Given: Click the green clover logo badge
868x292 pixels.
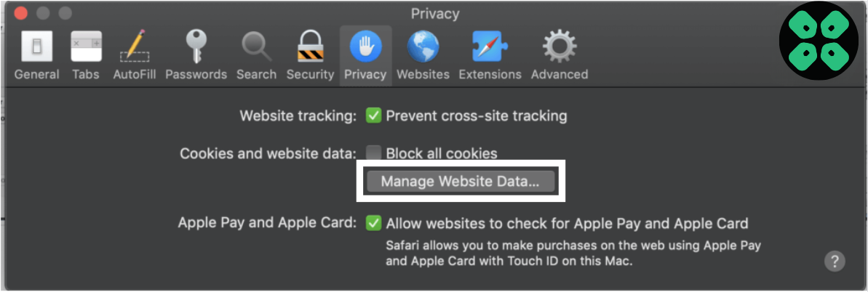Looking at the screenshot, I should (x=819, y=41).
